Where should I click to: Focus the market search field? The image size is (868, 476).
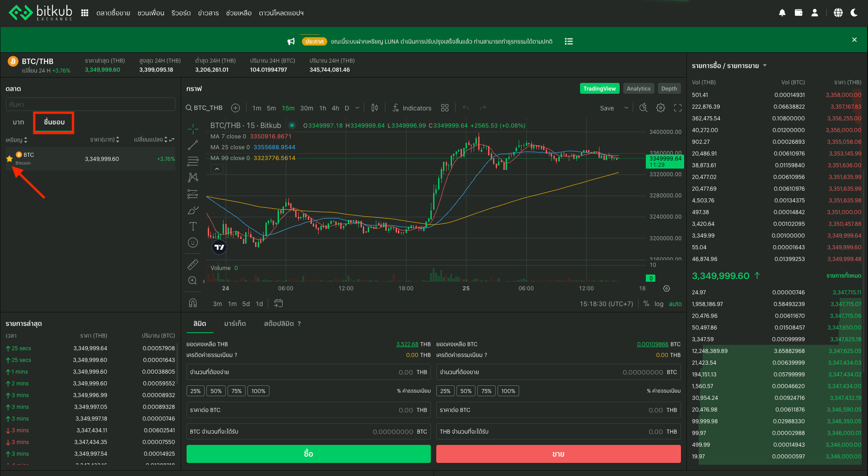pos(91,104)
